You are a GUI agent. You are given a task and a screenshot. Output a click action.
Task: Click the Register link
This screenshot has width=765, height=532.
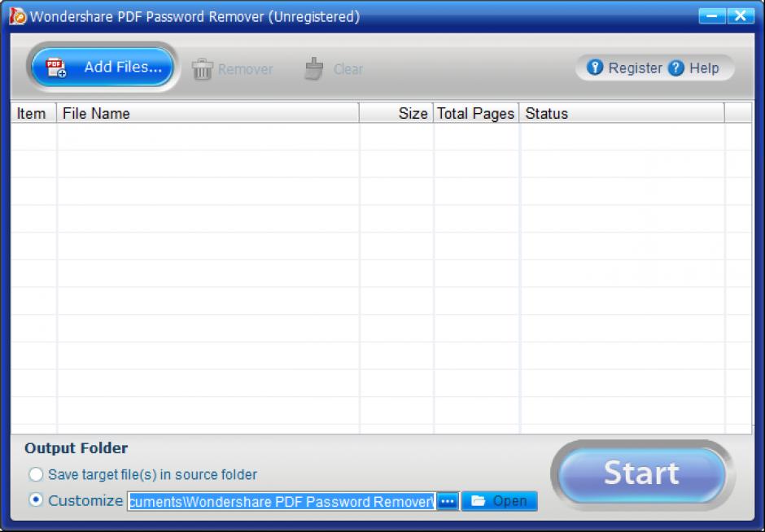tap(633, 68)
